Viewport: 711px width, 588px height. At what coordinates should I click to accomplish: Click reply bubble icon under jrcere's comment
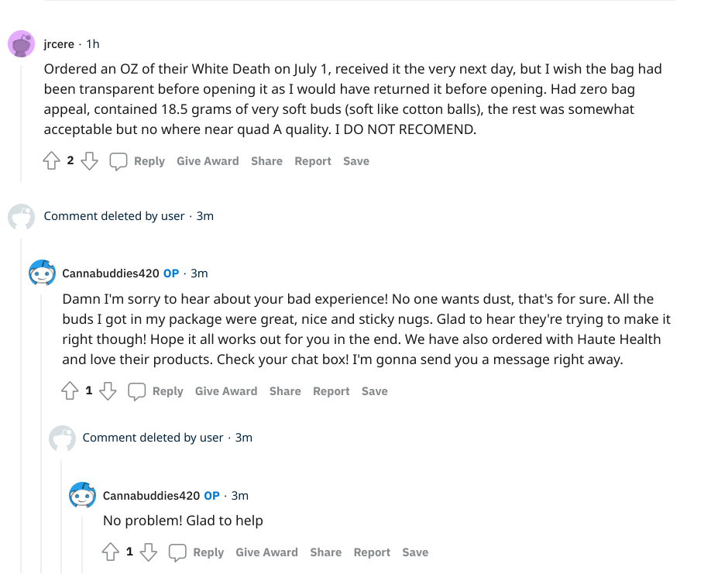[x=118, y=161]
